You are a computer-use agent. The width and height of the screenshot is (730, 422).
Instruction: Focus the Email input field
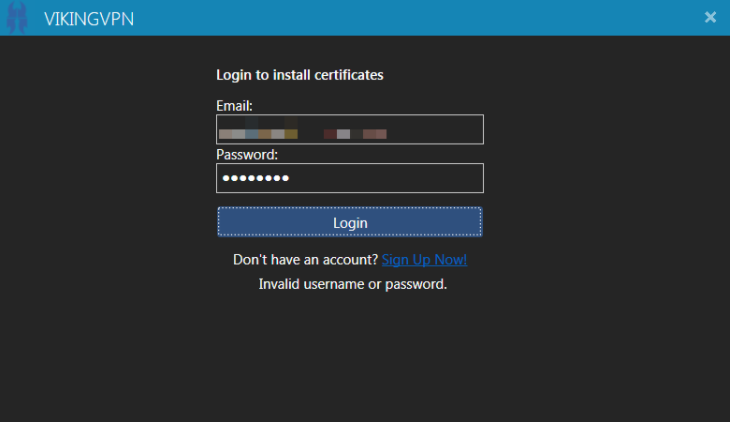[x=350, y=129]
